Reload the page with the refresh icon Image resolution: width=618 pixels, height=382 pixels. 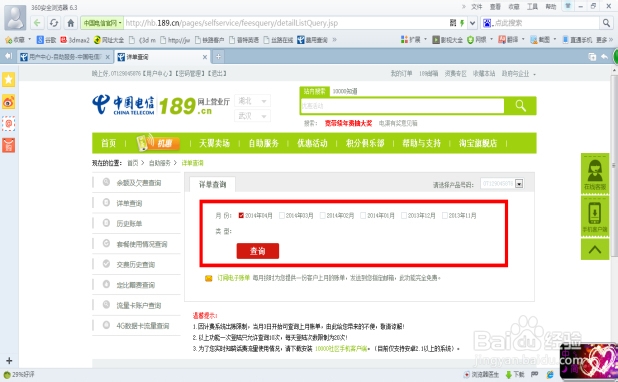click(x=54, y=23)
